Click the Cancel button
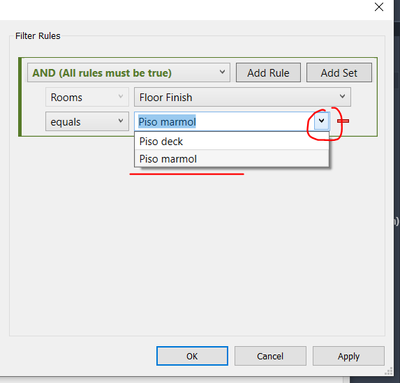Viewport: 400px width, 383px height. pyautogui.click(x=270, y=356)
